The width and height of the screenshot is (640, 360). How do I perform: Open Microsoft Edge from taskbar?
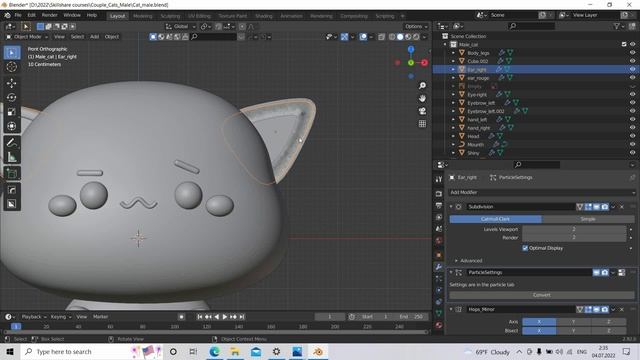214,351
